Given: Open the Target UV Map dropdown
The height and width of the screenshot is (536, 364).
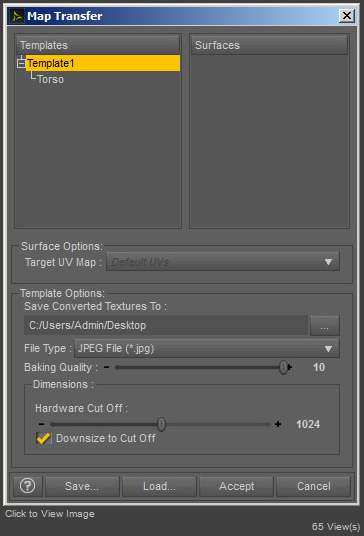Looking at the screenshot, I should [223, 262].
